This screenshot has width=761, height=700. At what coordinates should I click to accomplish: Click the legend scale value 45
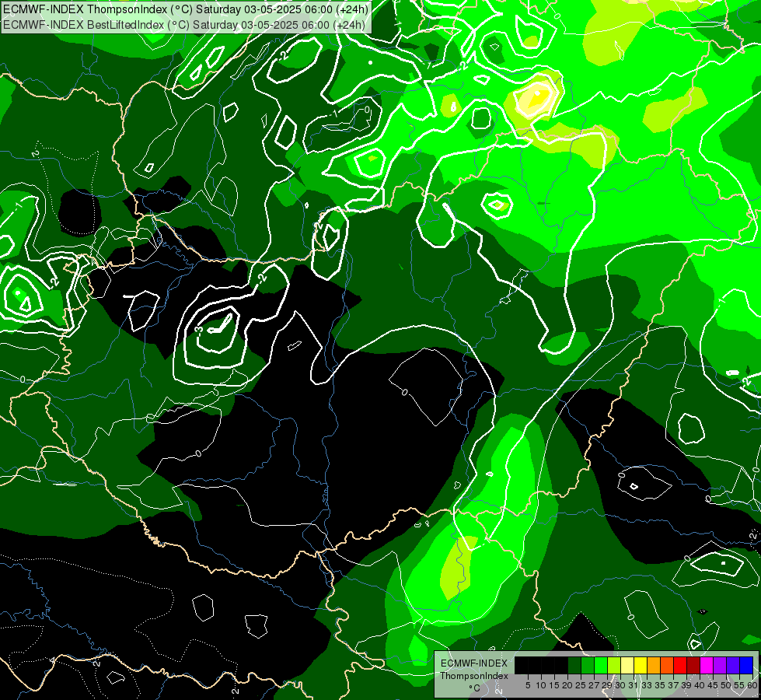pyautogui.click(x=713, y=685)
